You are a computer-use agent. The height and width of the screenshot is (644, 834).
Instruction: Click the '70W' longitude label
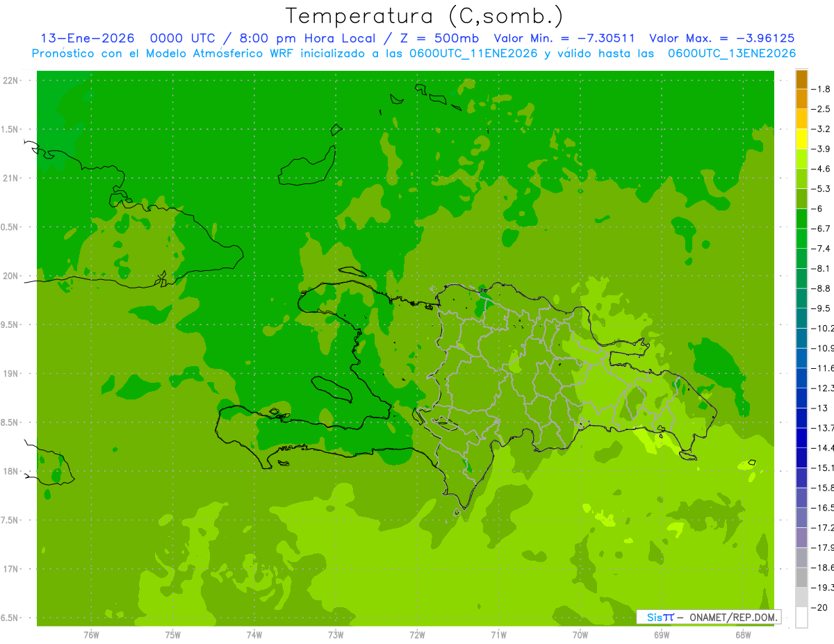580,635
